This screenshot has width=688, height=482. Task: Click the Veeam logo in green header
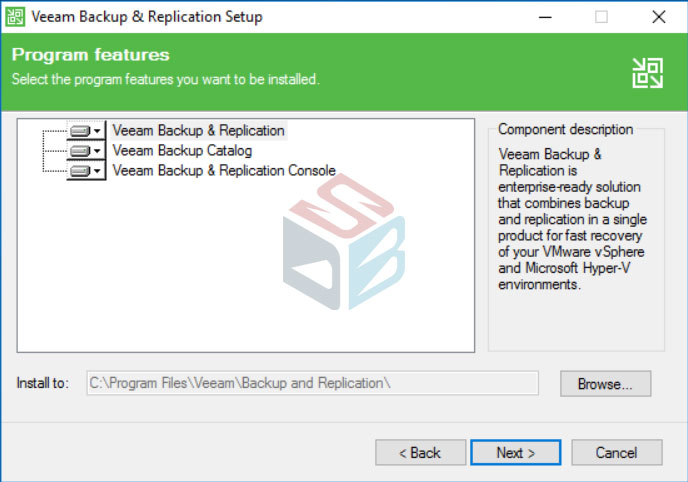pyautogui.click(x=647, y=72)
